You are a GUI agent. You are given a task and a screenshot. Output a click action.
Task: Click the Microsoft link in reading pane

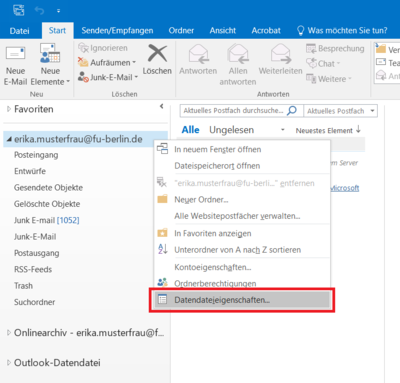(345, 188)
